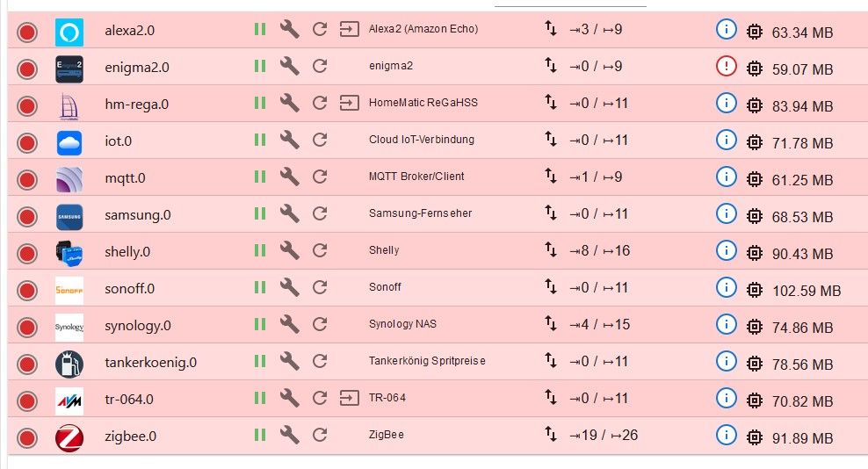
Task: Open settings wrench for enigma2.0
Action: [x=289, y=66]
